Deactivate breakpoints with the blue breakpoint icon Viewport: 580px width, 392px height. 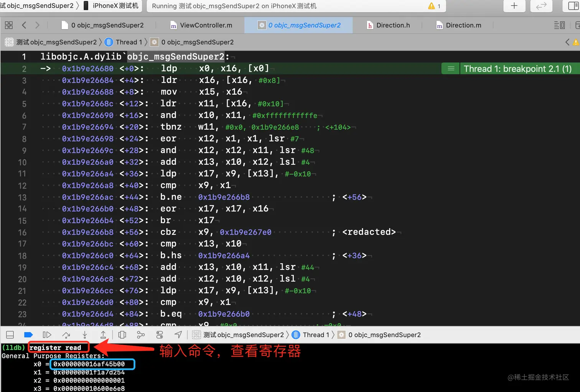tap(28, 335)
